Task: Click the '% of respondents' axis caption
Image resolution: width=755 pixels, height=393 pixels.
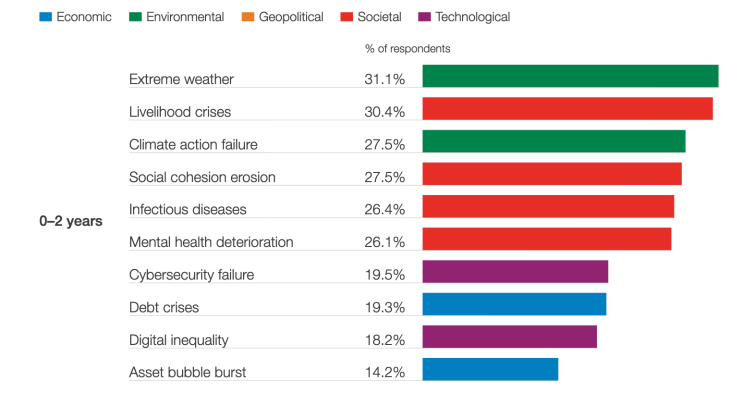Action: coord(407,49)
